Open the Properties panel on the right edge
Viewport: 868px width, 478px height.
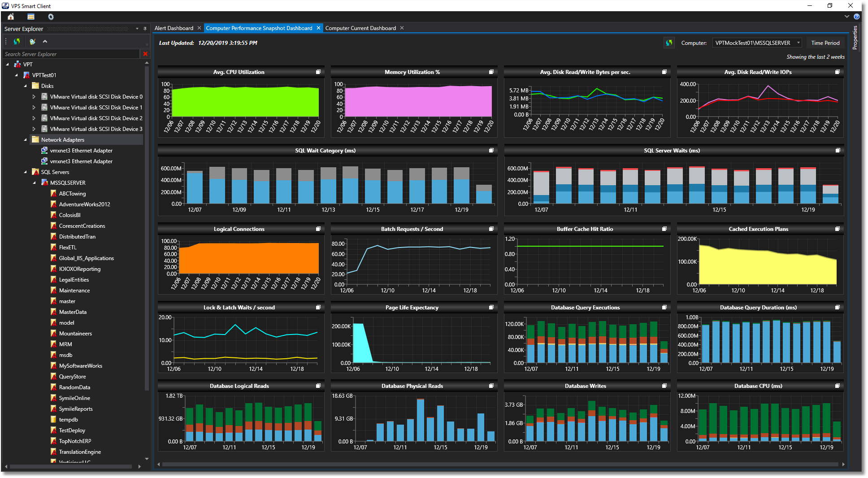coord(855,37)
